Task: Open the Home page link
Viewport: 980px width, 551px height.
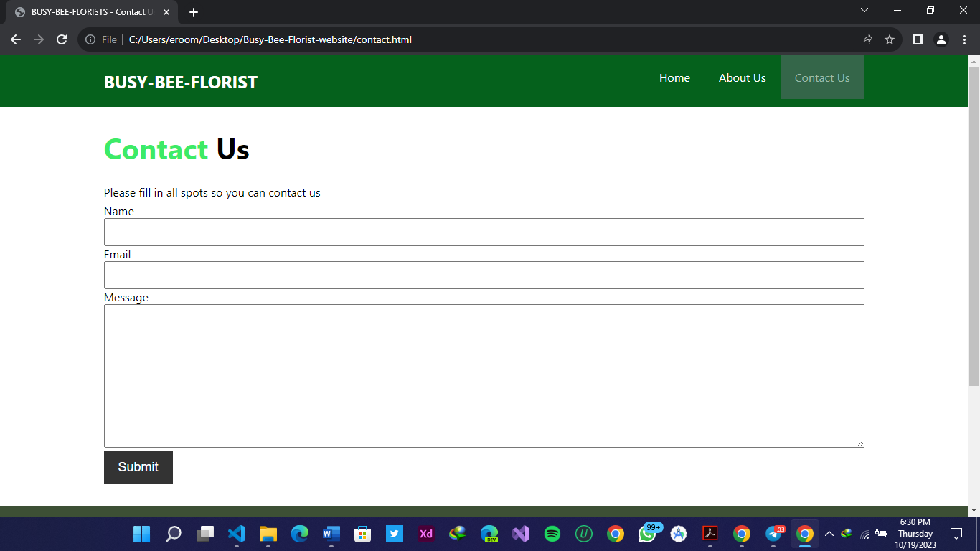Action: pyautogui.click(x=674, y=77)
